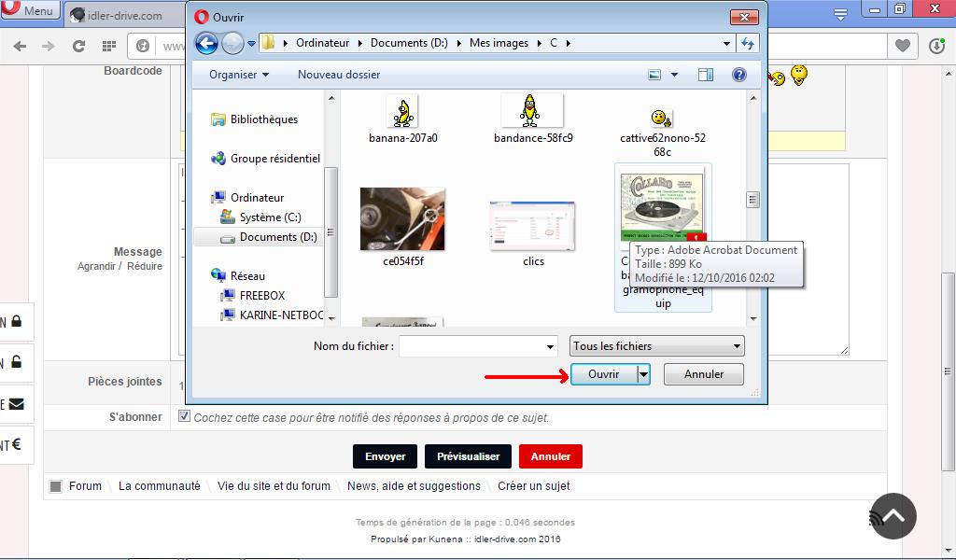
Task: Reload the page with Opera's reload icon
Action: click(x=78, y=46)
